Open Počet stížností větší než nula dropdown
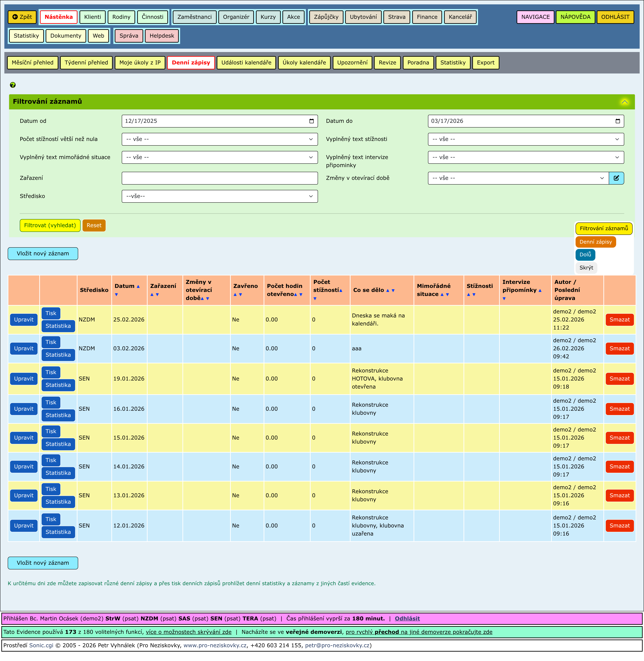Image resolution: width=644 pixels, height=661 pixels. (220, 139)
